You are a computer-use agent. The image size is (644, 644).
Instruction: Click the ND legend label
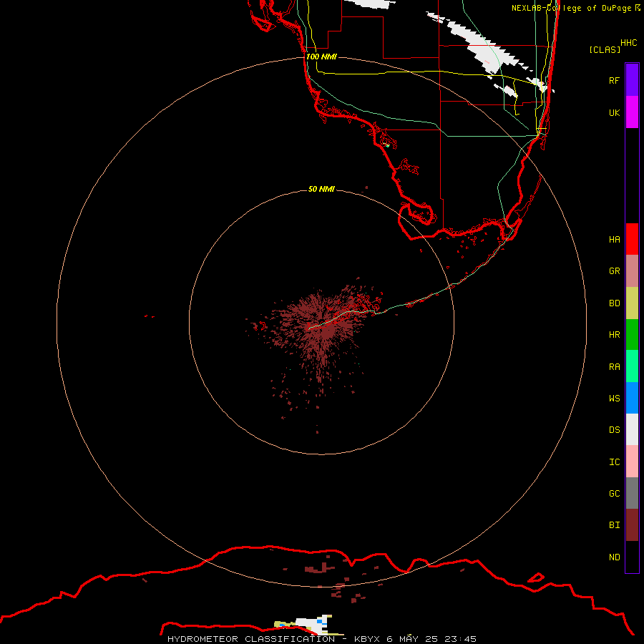(614, 557)
